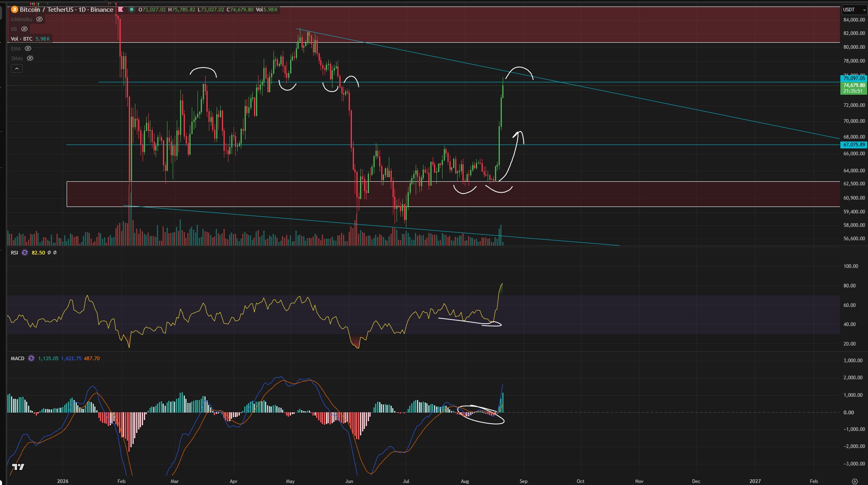Select the Vol · BTC indicator label

pos(22,39)
